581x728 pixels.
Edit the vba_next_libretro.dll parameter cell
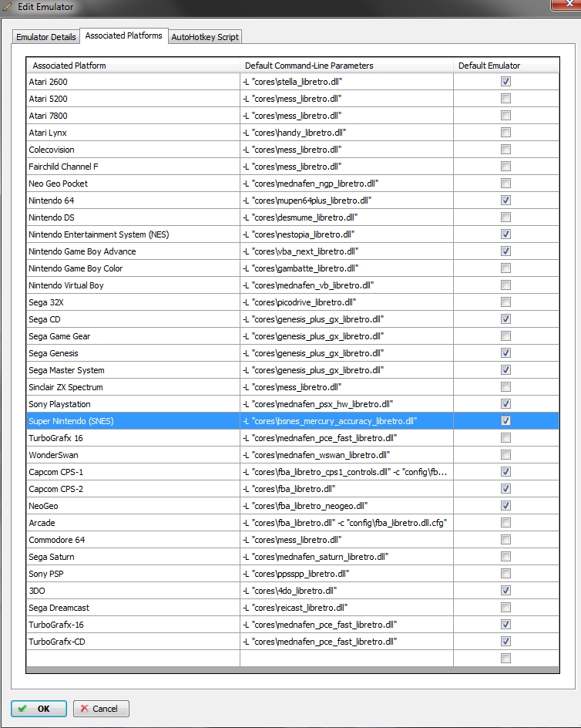click(347, 251)
